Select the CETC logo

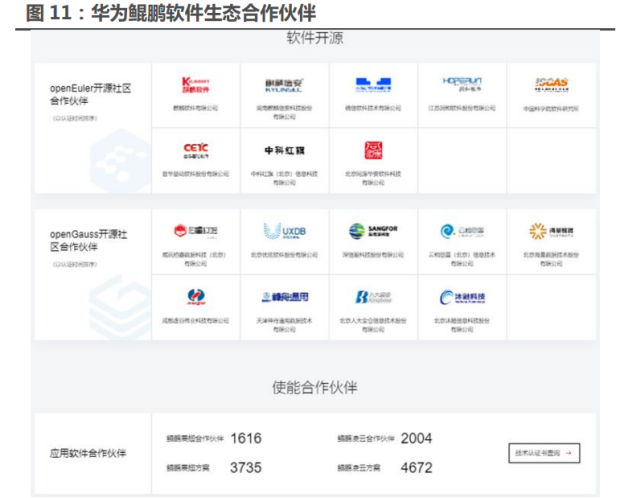[195, 150]
